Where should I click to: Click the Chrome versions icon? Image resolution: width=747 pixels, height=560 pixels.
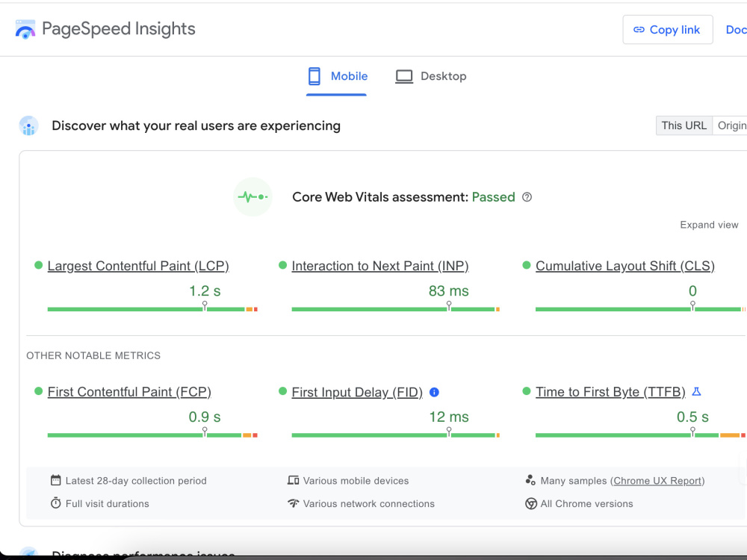click(x=530, y=503)
